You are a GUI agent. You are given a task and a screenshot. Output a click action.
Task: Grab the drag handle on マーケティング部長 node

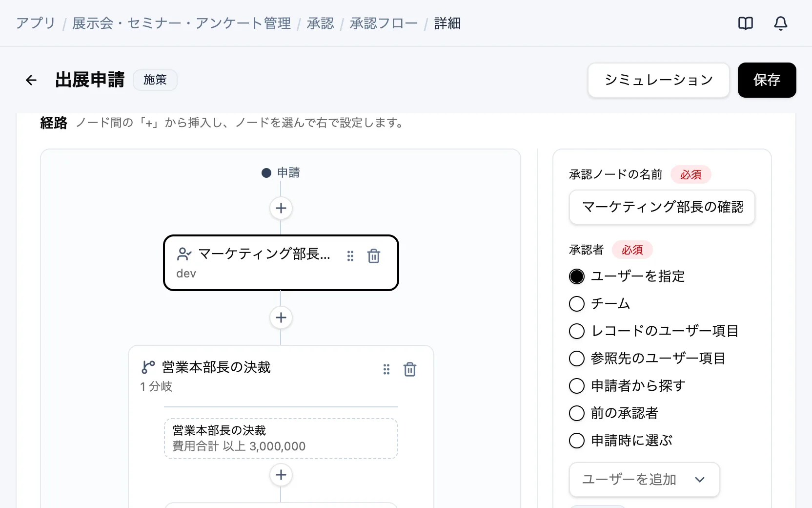(x=350, y=256)
